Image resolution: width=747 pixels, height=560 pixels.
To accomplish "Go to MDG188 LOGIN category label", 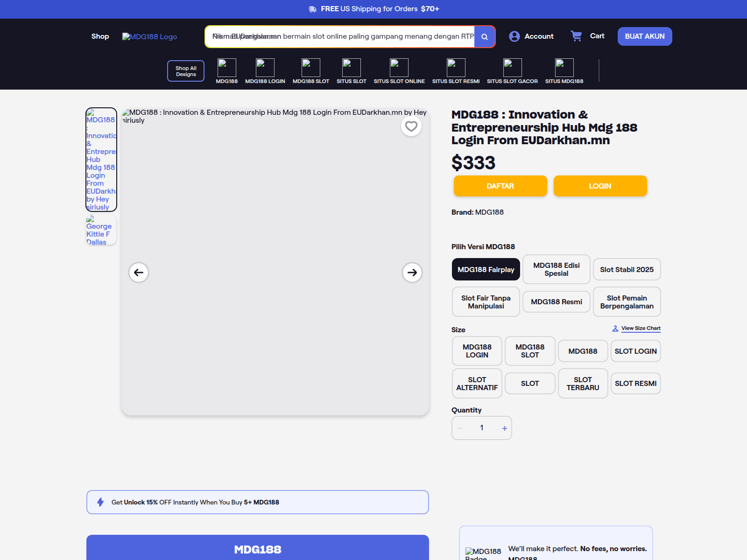I will (265, 81).
